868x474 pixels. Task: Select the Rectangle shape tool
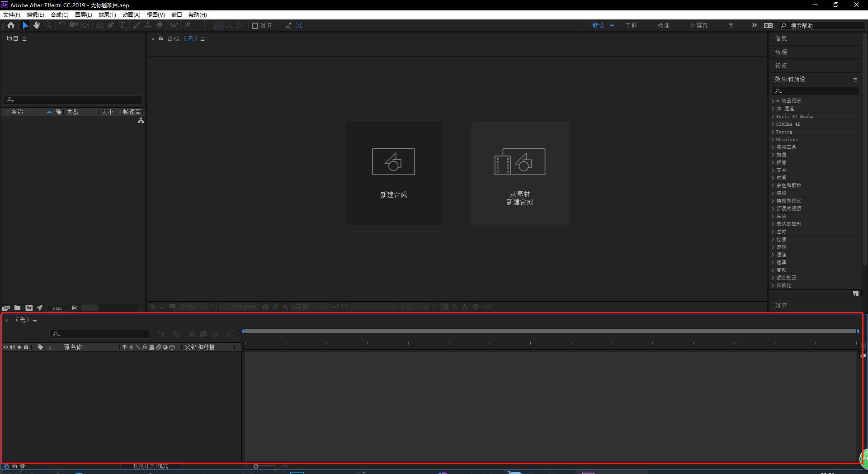click(99, 25)
